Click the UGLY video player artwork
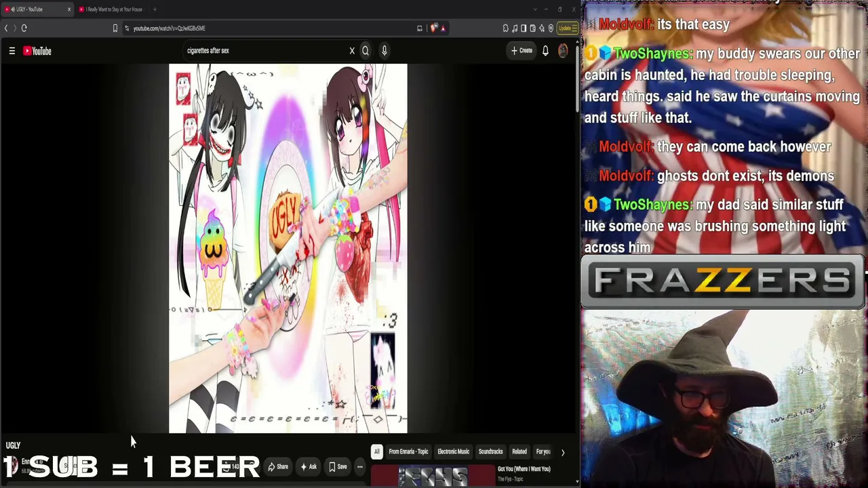 coord(288,249)
